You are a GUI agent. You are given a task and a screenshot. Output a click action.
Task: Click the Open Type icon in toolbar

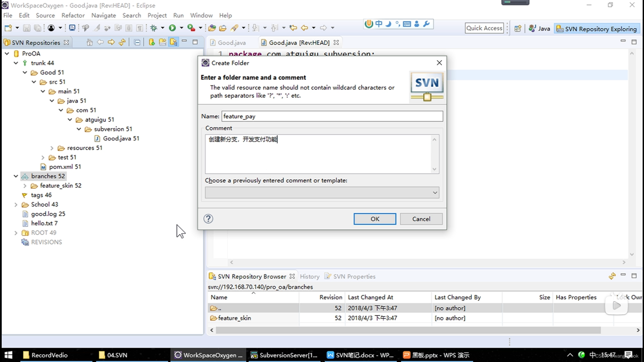pyautogui.click(x=212, y=28)
